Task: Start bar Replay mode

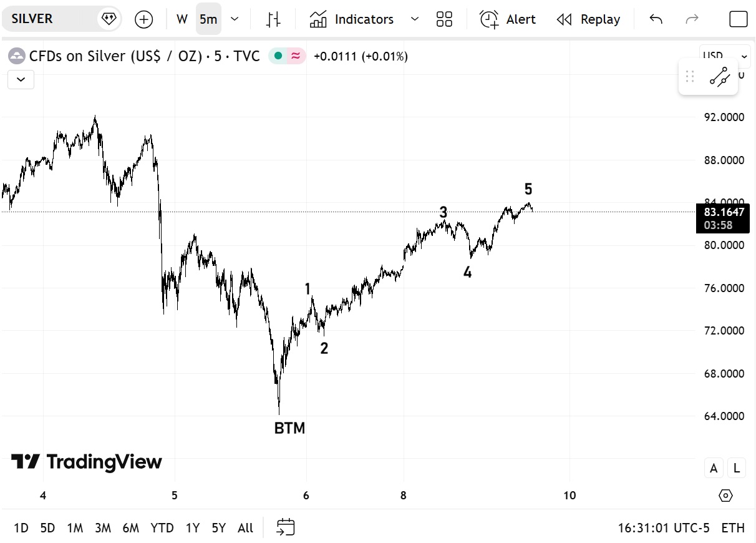Action: (x=589, y=19)
